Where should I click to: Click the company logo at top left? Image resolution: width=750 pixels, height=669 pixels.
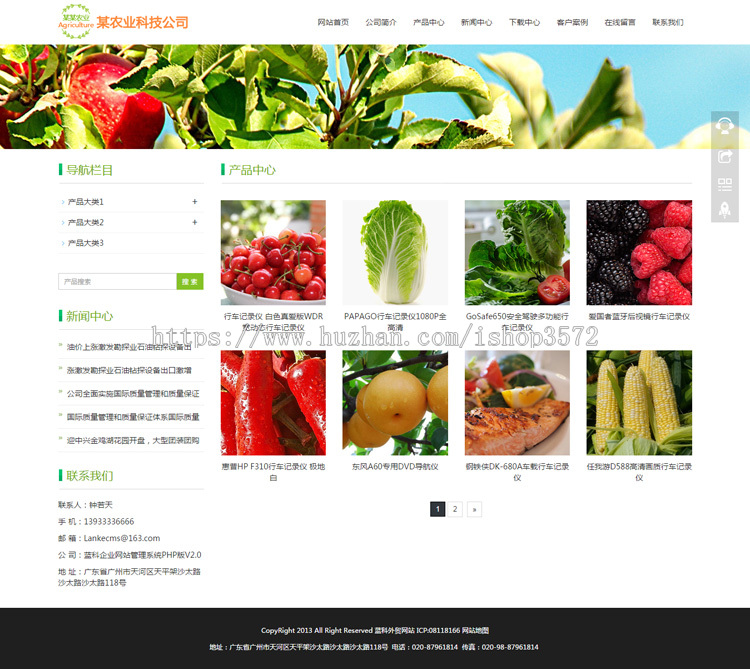(76, 22)
